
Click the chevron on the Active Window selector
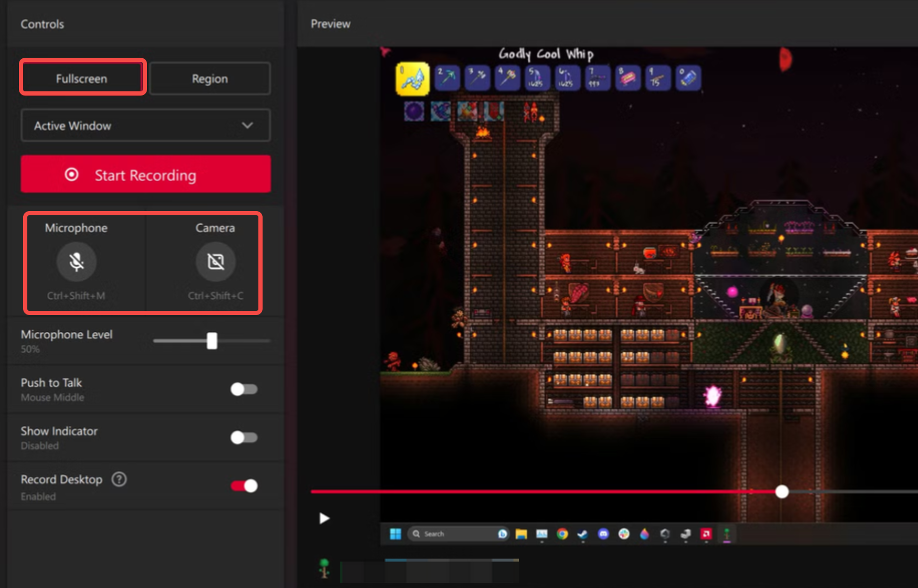point(247,125)
